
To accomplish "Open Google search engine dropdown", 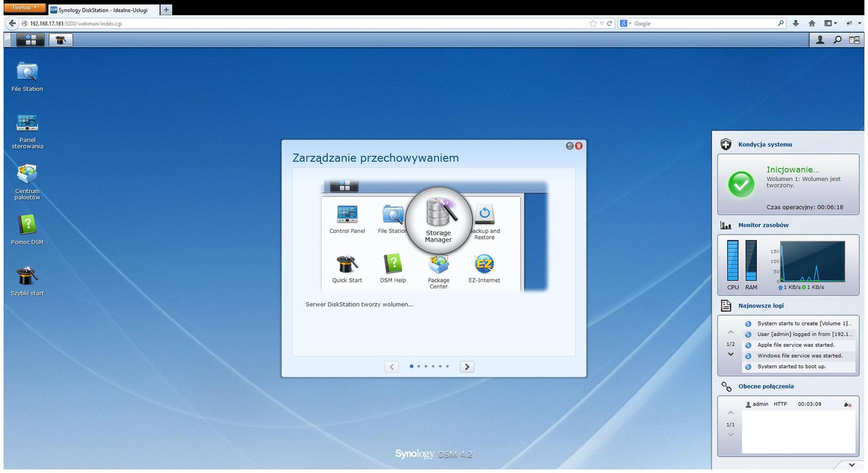I will 626,23.
